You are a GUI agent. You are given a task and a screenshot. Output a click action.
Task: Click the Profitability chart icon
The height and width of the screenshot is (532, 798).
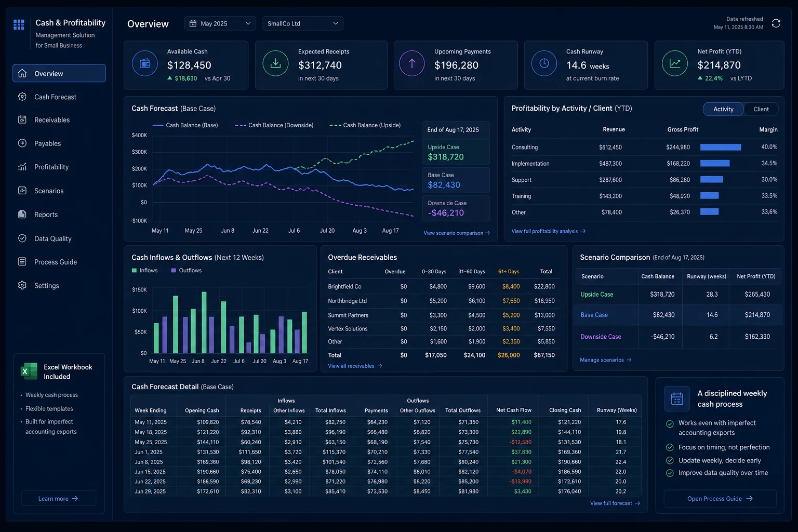pos(22,167)
